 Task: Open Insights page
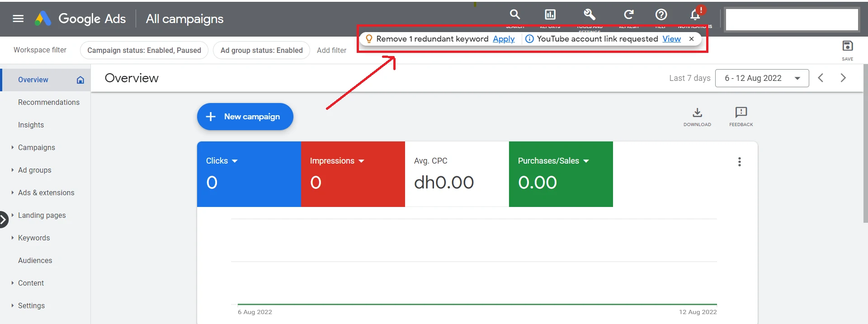click(x=31, y=125)
